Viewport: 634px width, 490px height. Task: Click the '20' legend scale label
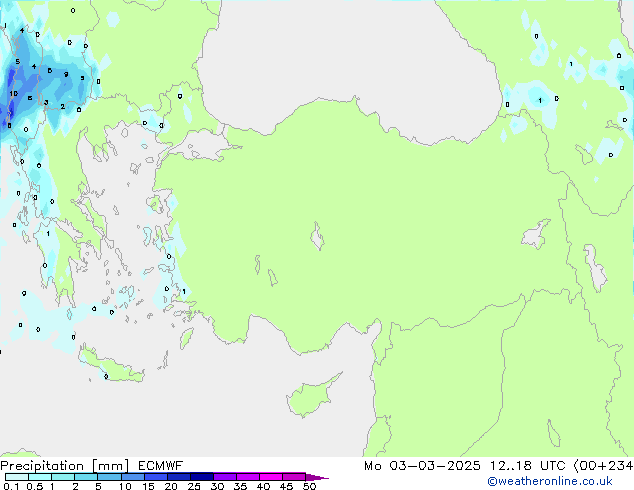[171, 486]
